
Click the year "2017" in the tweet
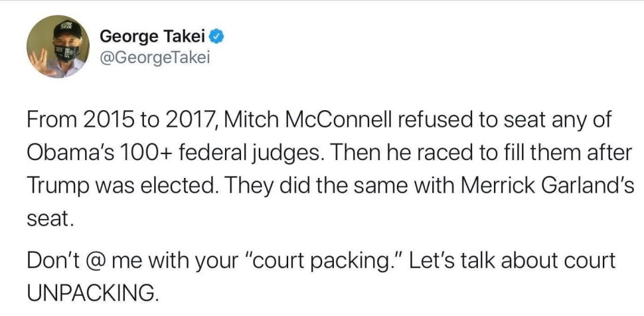point(189,122)
